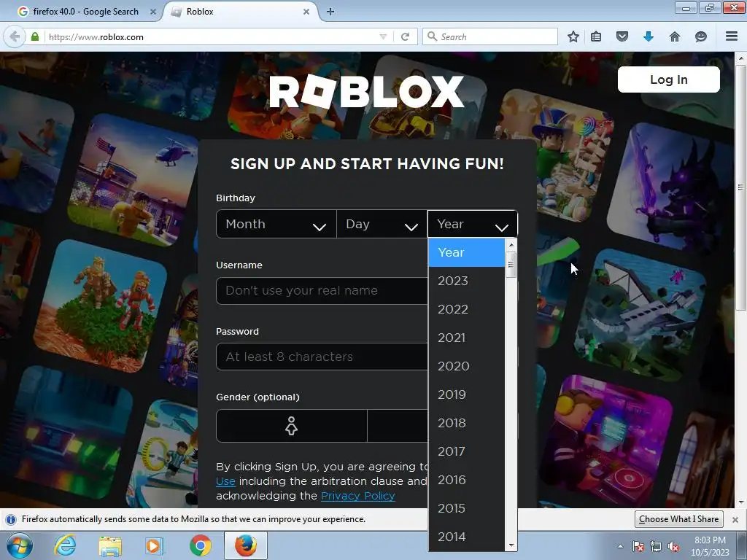Image resolution: width=747 pixels, height=560 pixels.
Task: Open the URL bar history dropdown arrow
Action: (x=383, y=36)
